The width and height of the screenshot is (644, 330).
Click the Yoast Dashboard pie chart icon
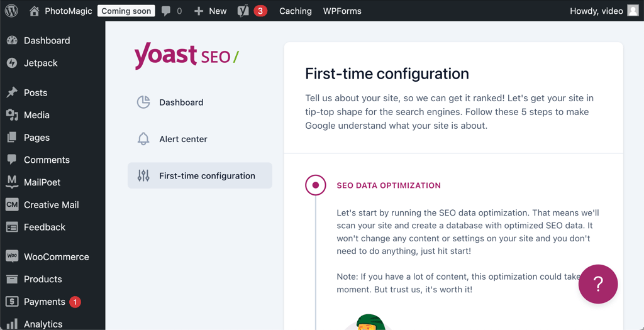coord(143,102)
